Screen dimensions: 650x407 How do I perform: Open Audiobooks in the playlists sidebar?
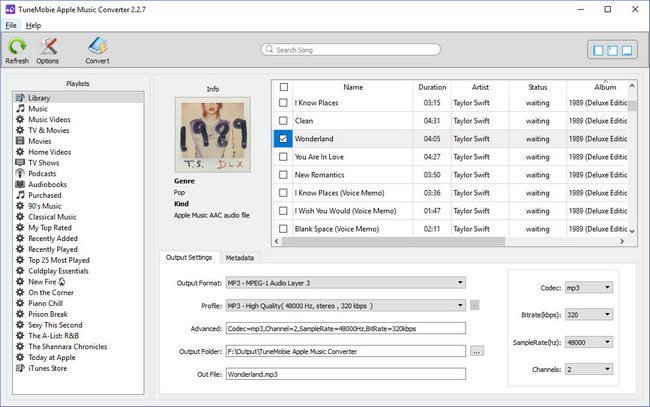pos(47,184)
